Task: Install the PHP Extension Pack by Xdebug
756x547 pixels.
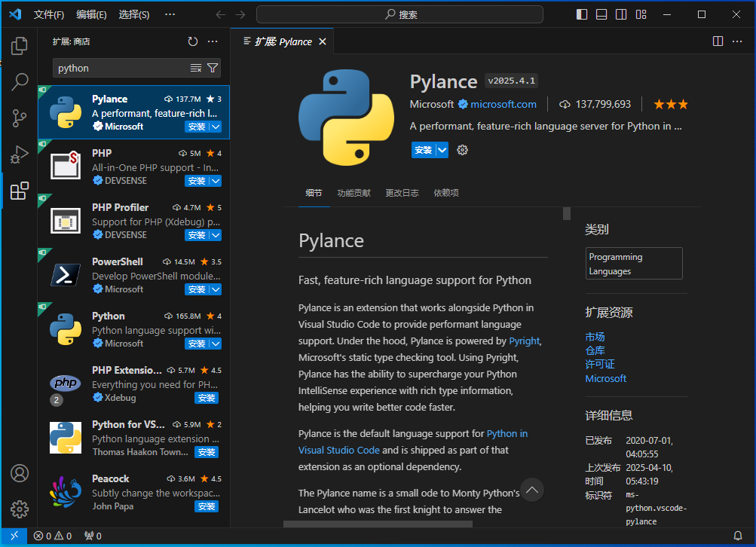Action: click(x=207, y=398)
